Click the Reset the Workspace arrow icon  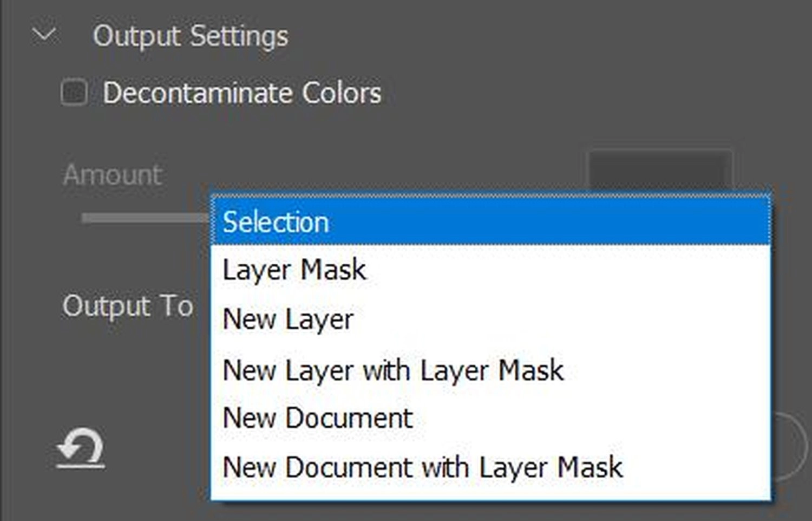(x=81, y=448)
